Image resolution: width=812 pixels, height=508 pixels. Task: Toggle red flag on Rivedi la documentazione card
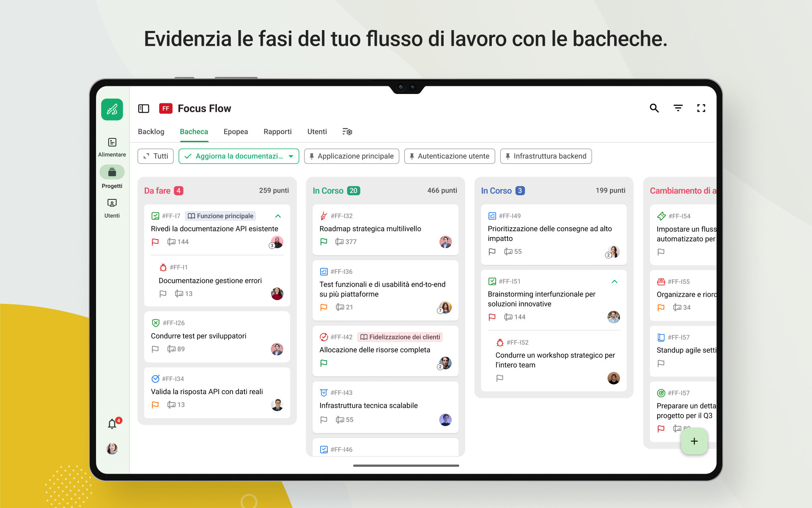click(x=155, y=242)
